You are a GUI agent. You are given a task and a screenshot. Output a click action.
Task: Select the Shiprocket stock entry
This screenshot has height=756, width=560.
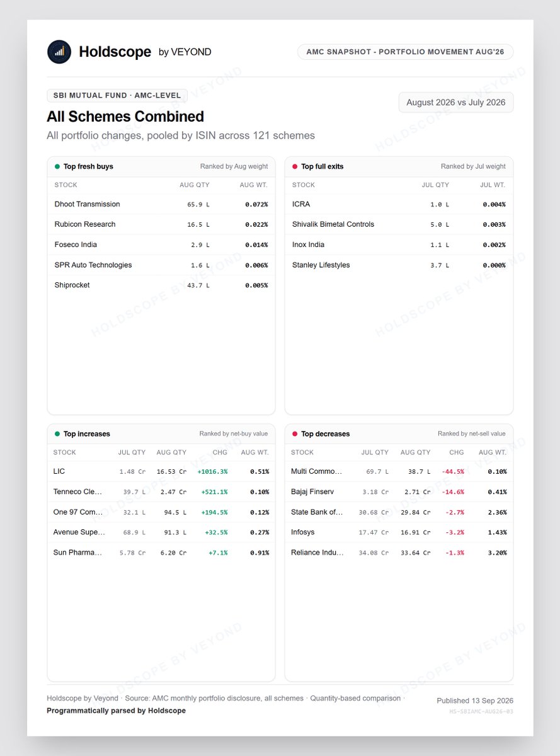click(161, 285)
